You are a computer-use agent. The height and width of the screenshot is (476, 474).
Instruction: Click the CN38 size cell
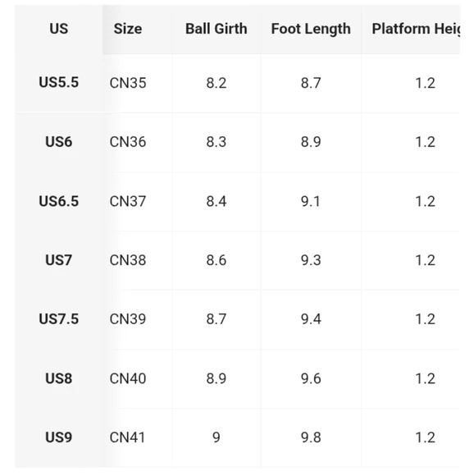click(128, 260)
